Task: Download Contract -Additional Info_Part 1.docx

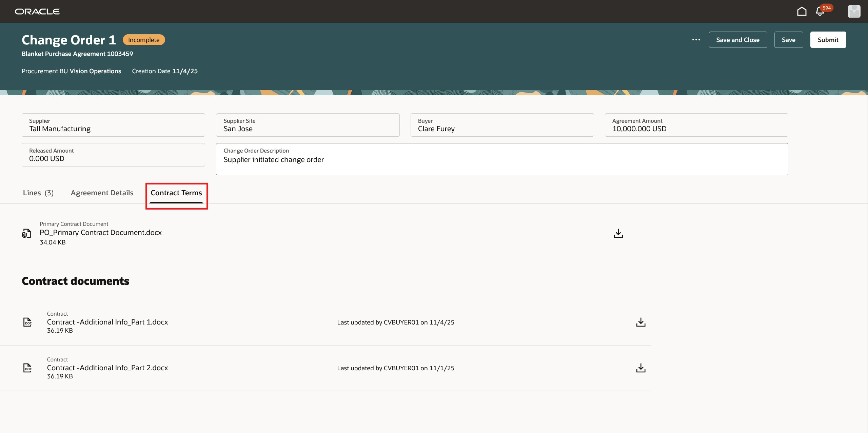Action: coord(640,322)
